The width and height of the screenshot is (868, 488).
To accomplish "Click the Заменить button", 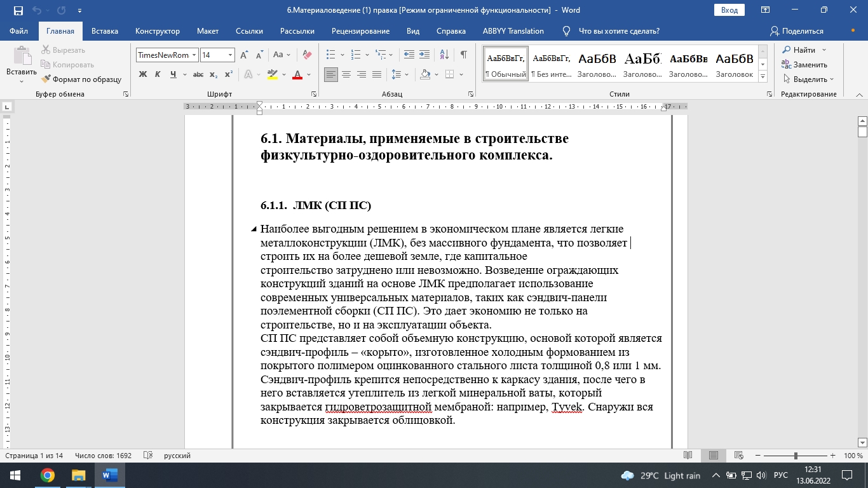I will pos(804,65).
